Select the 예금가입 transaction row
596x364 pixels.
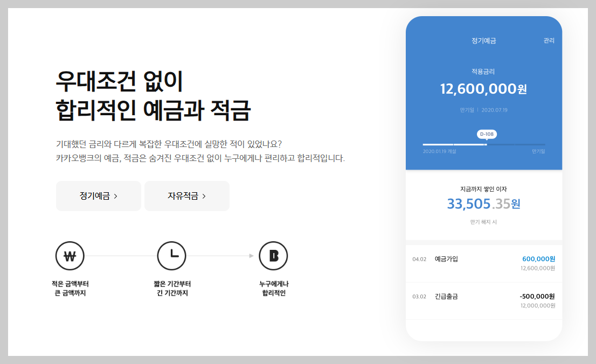(483, 263)
